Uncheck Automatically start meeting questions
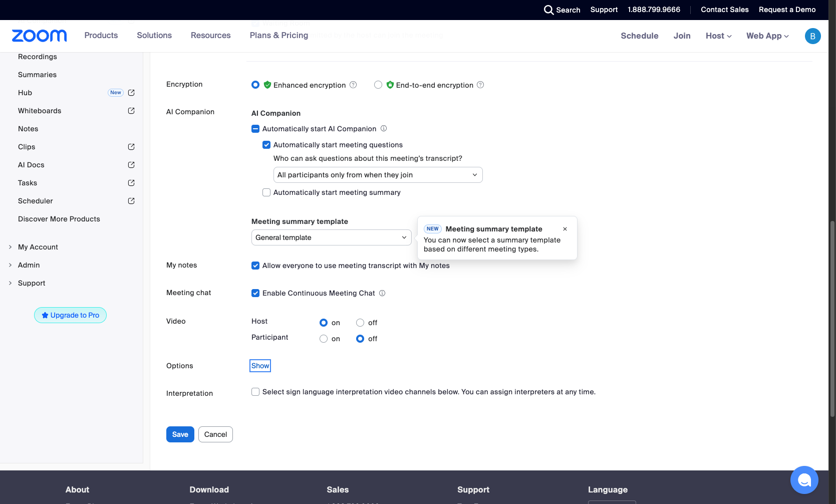This screenshot has height=504, width=836. click(x=266, y=145)
